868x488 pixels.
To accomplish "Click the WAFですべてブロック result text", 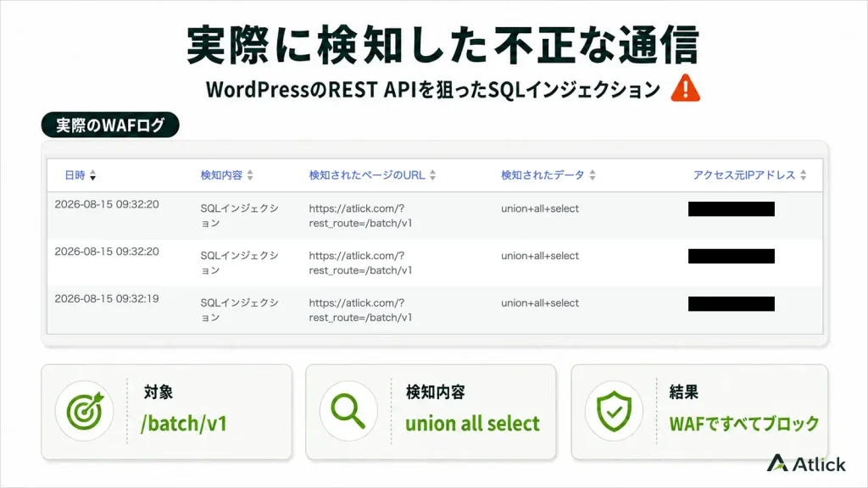I will coord(744,424).
